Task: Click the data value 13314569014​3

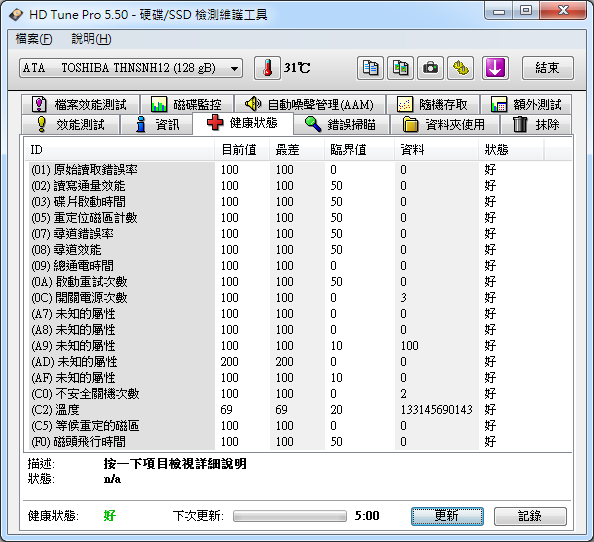Action: tap(436, 410)
